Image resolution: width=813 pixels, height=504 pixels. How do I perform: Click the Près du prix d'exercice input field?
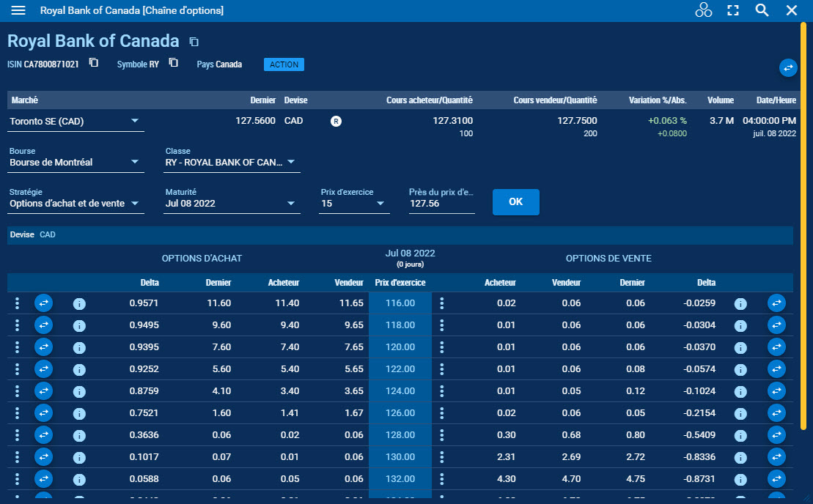click(x=441, y=204)
